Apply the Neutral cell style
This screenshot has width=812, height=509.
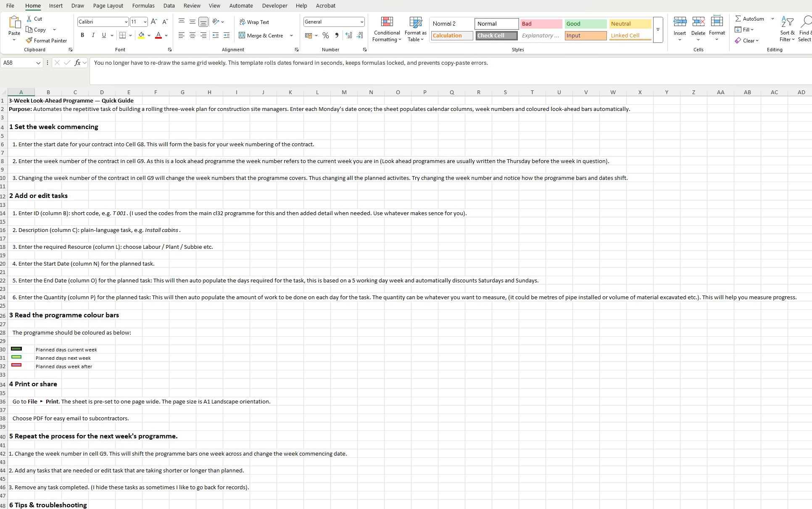click(630, 24)
